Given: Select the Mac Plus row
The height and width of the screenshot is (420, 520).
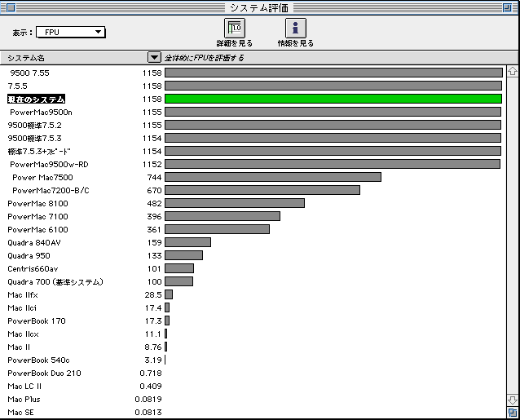Looking at the screenshot, I should [x=252, y=399].
